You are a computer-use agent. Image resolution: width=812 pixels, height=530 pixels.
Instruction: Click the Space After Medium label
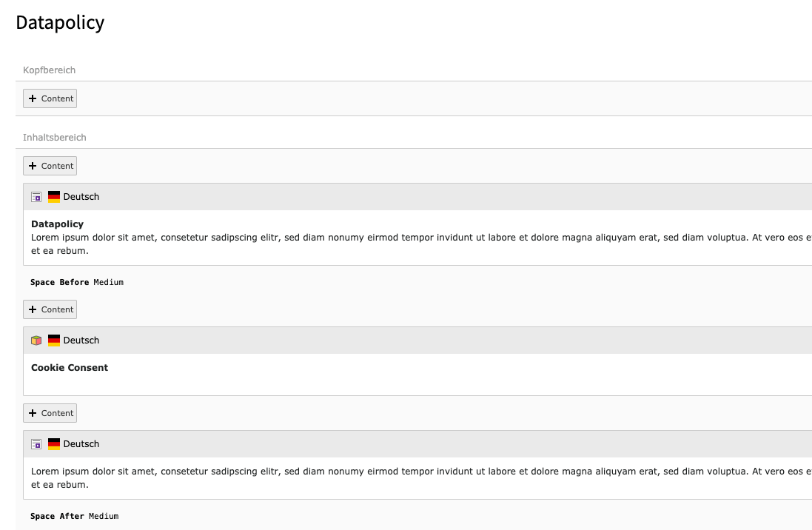click(x=74, y=516)
